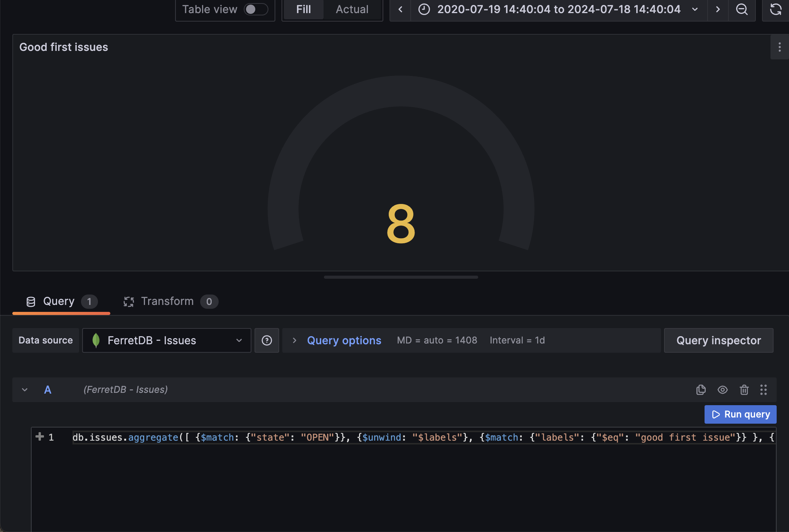This screenshot has height=532, width=789.
Task: Click the zoom out time range icon
Action: (x=742, y=9)
